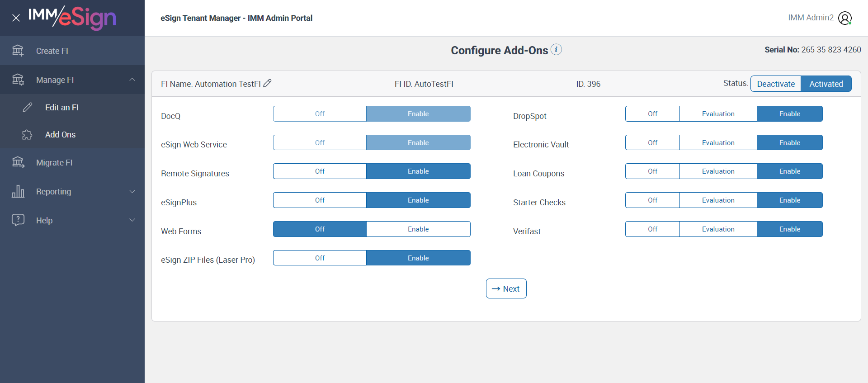Edit FI name with the pencil icon
868x383 pixels.
coord(267,83)
